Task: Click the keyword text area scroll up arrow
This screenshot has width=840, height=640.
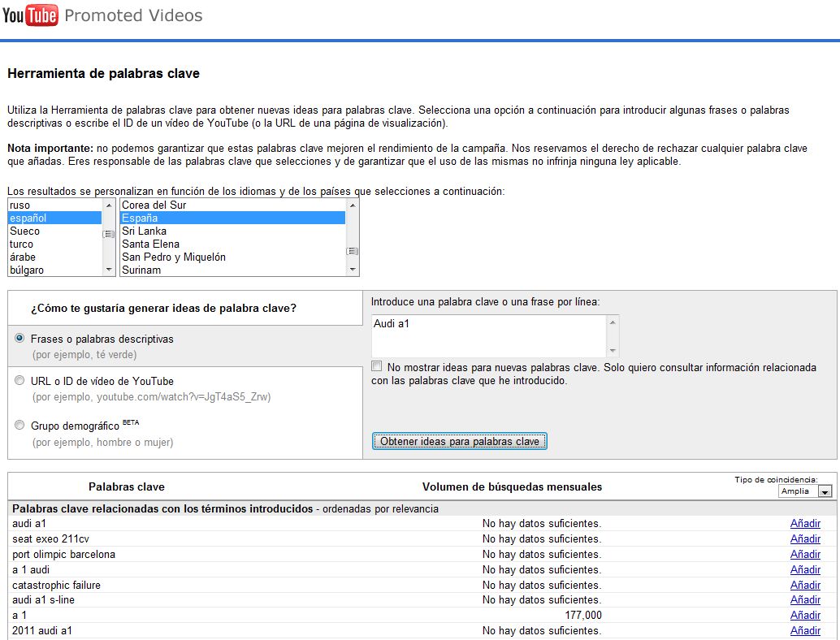Action: (613, 322)
